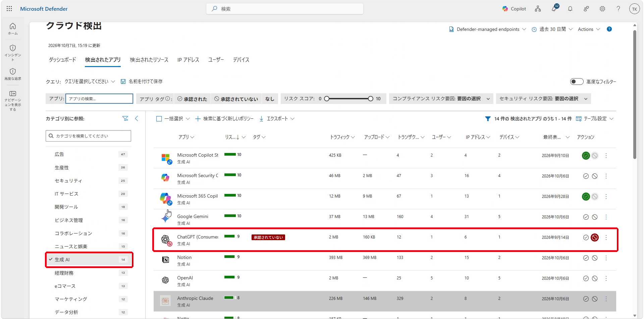Tick the 一括選択 checkbox
Screen dimensions: 644x319
pyautogui.click(x=159, y=119)
